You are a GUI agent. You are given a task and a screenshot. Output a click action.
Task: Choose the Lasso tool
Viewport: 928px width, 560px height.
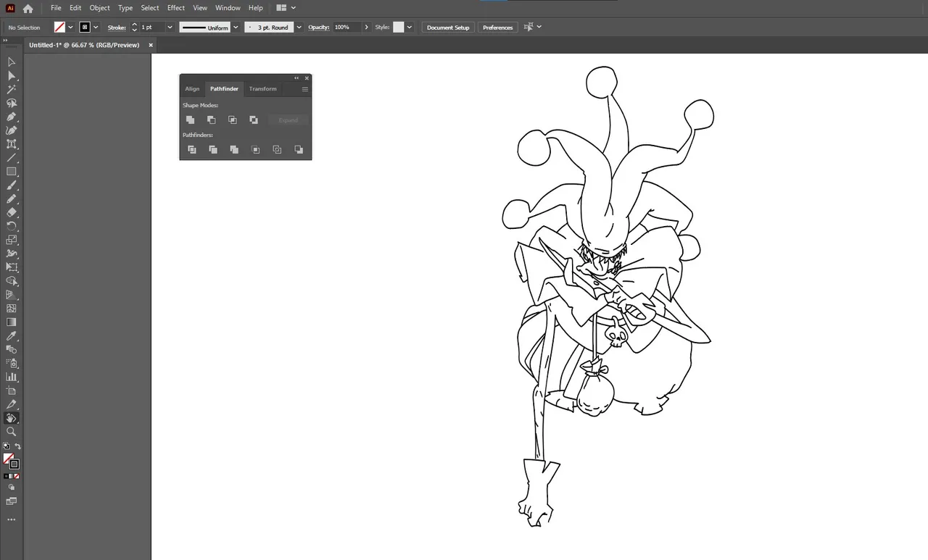(12, 104)
